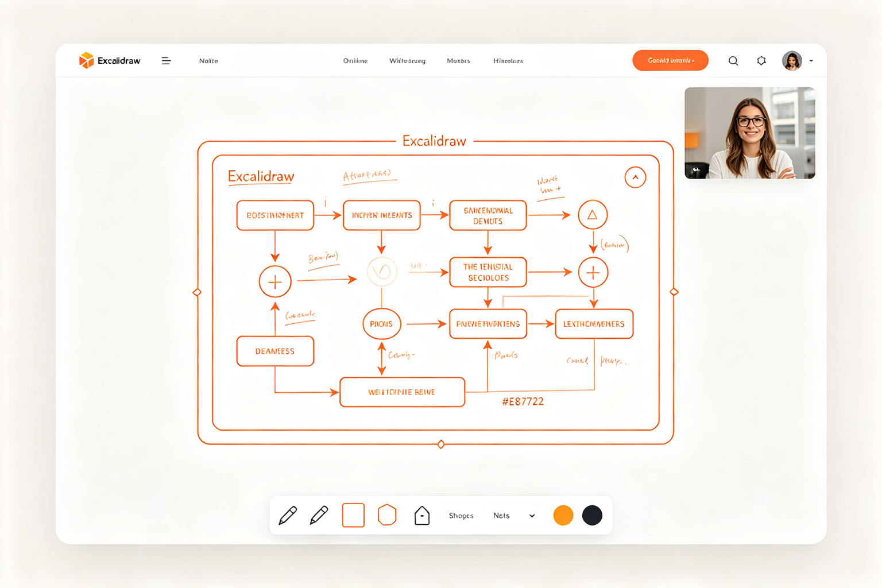Pick the black color swatch

click(592, 516)
